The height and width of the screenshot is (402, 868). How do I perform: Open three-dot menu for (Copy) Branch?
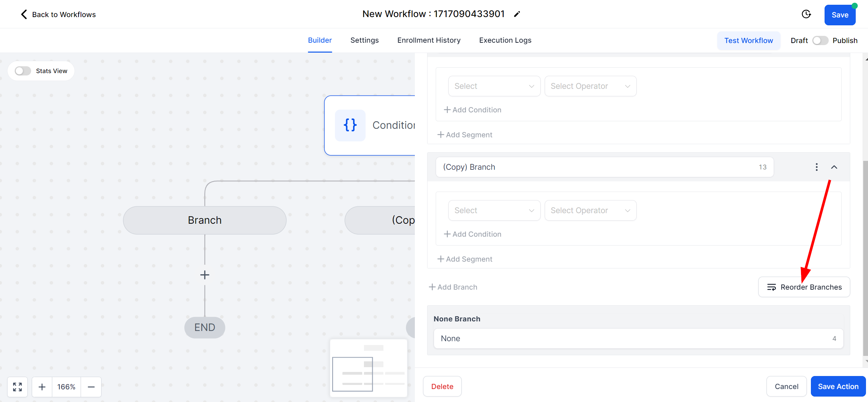(x=816, y=167)
